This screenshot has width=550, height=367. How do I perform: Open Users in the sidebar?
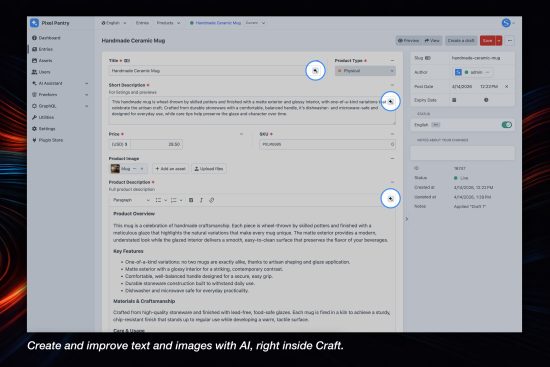coord(41,72)
